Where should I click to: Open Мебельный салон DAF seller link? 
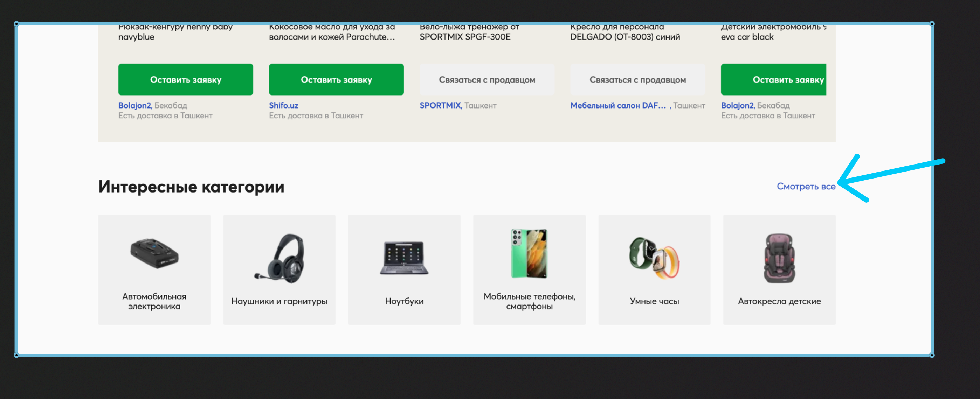coord(618,106)
